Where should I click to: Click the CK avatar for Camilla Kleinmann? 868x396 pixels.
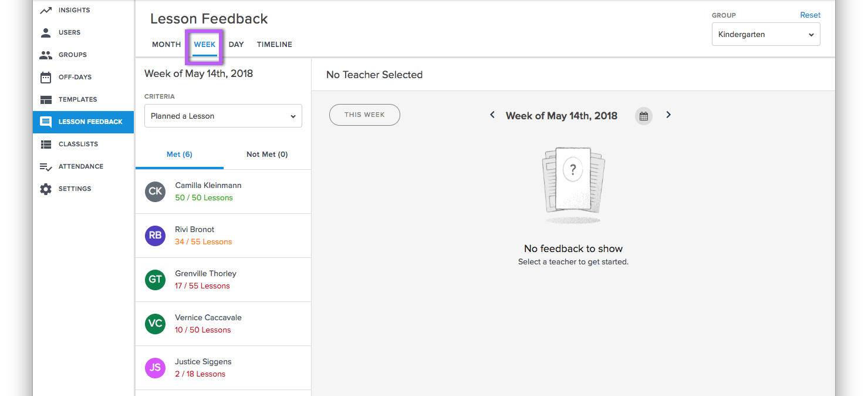[156, 192]
